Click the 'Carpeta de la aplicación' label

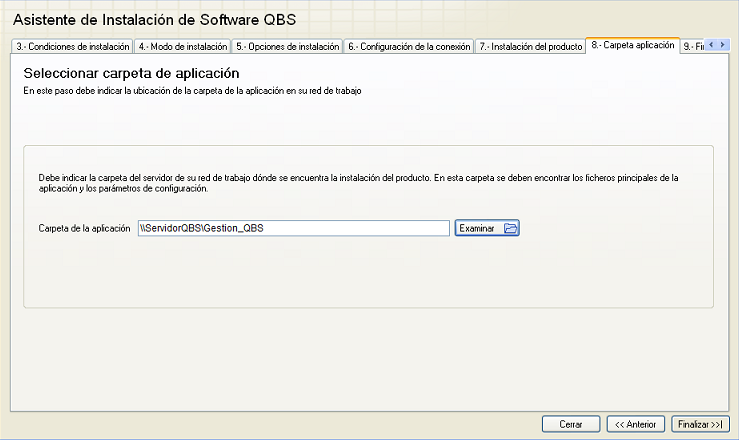pos(84,228)
